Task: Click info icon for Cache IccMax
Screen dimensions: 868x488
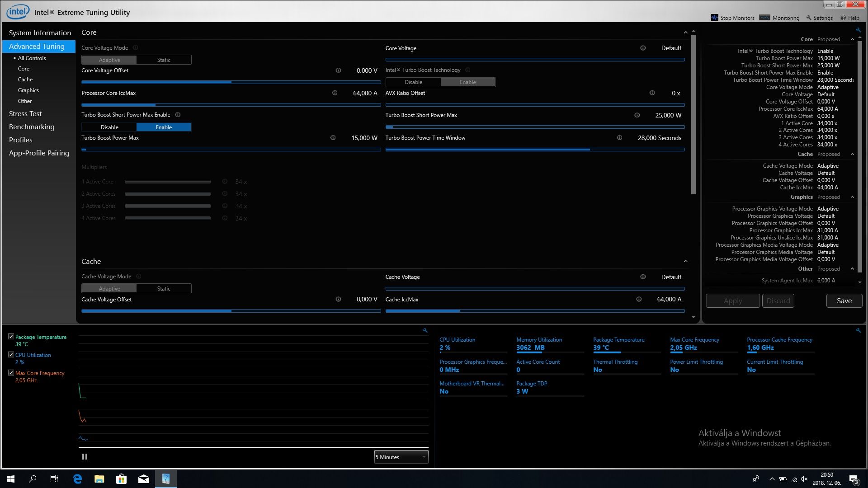Action: (x=639, y=300)
